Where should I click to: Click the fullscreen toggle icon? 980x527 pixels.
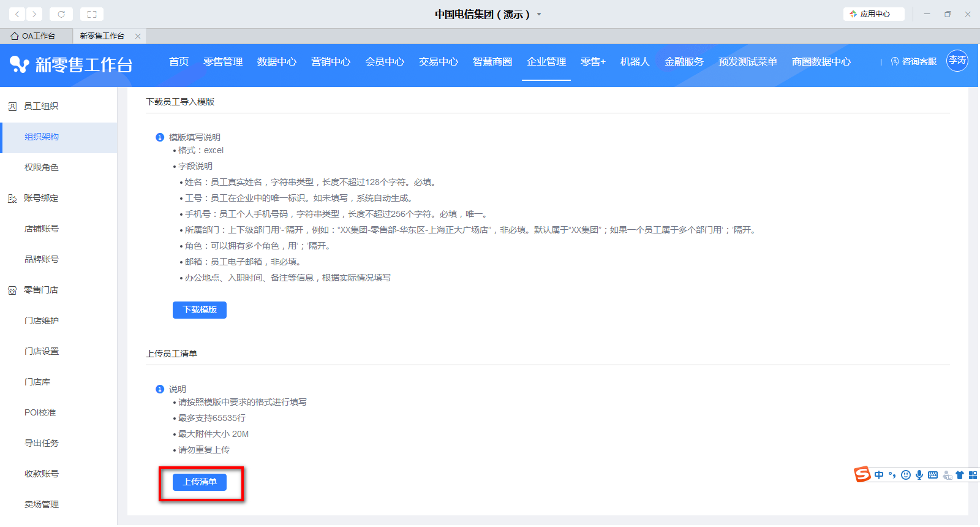coord(92,14)
